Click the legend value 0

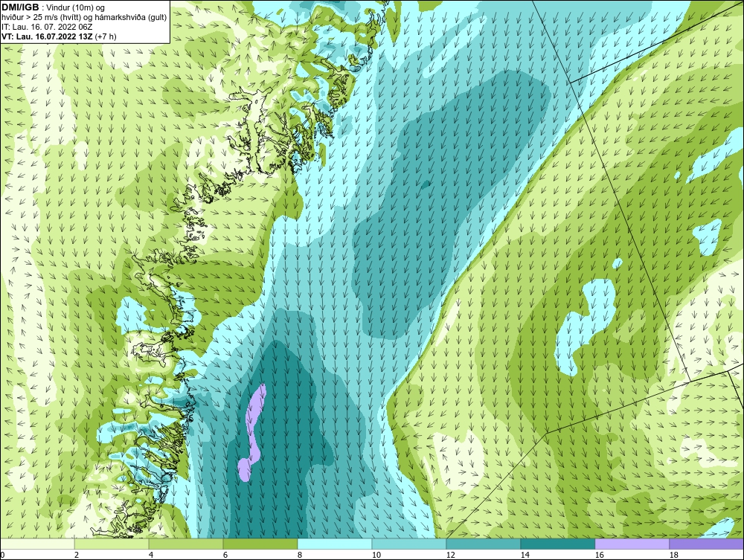tap(2, 555)
